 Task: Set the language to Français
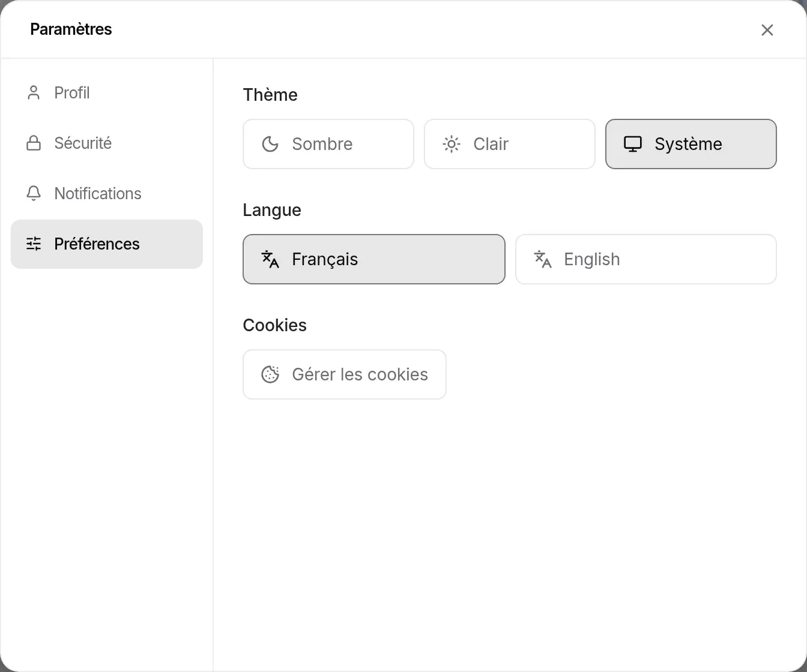click(x=374, y=259)
